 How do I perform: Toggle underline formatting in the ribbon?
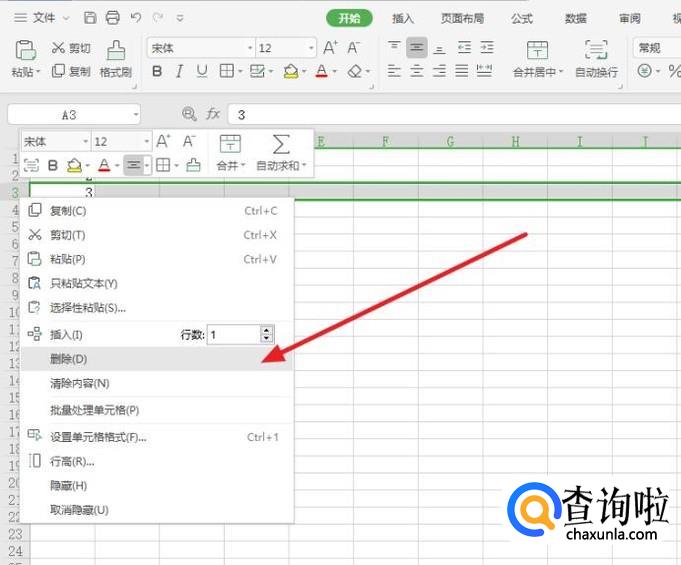pos(202,71)
